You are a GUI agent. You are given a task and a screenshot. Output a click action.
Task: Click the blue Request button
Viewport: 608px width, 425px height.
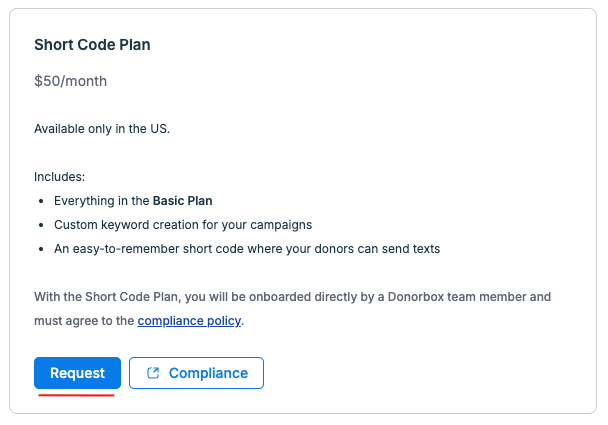78,373
